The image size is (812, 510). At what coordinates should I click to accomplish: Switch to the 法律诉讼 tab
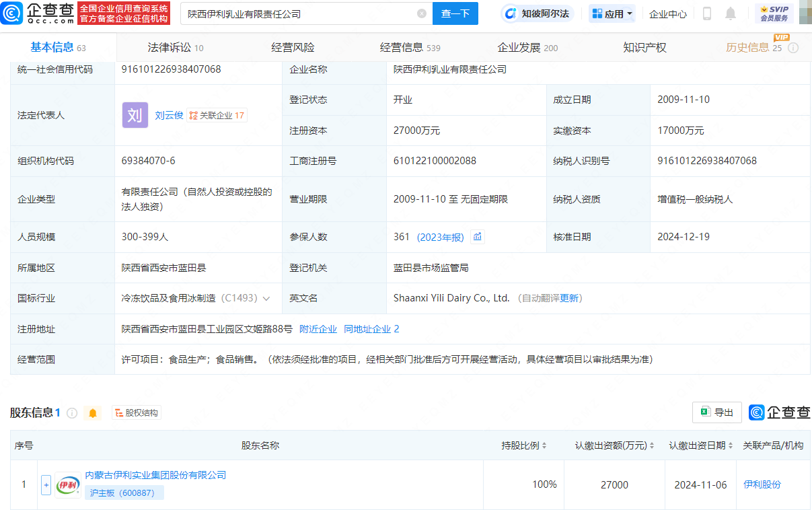click(x=176, y=47)
